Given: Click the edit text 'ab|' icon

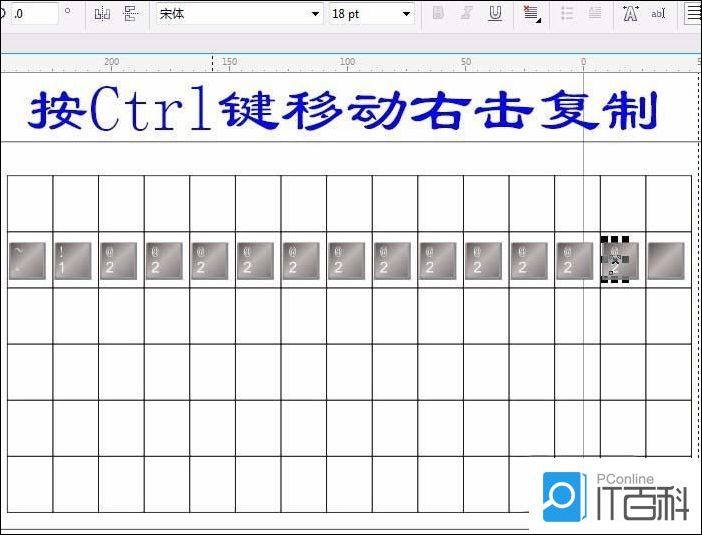Looking at the screenshot, I should [x=658, y=14].
